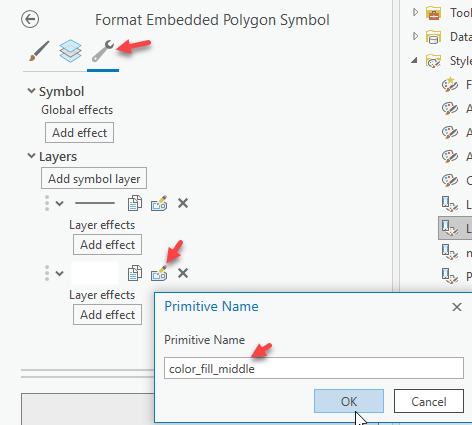Screen dimensions: 472x425
Task: Expand the Toolboxes folder in Catalog
Action: click(x=415, y=12)
